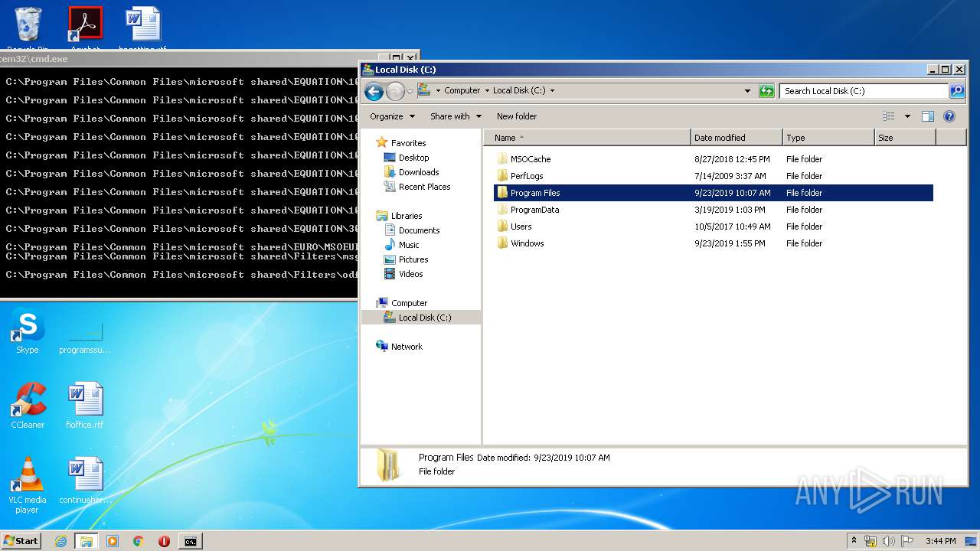Viewport: 980px width, 551px height.
Task: Switch to cmd.exe taskbar button
Action: 190,541
